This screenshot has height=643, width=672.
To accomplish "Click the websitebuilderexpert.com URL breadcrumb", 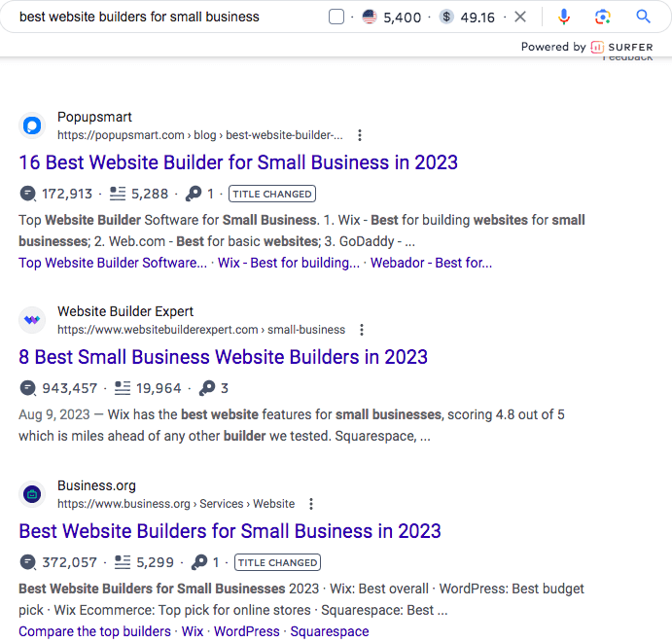I will pyautogui.click(x=201, y=330).
